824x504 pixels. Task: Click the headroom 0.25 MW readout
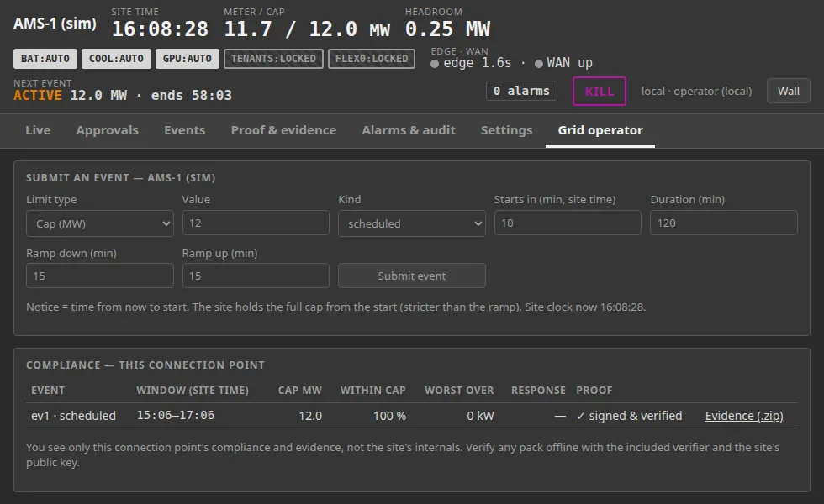[x=447, y=29]
